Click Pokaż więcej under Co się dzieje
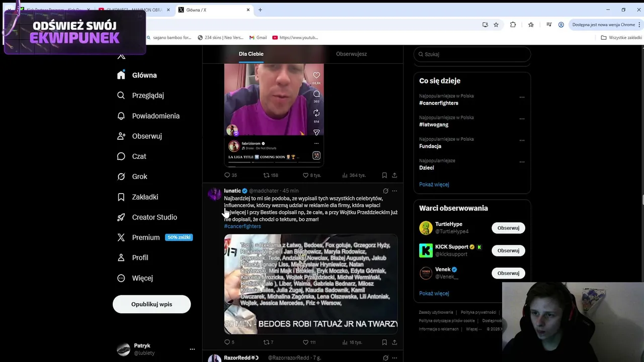The width and height of the screenshot is (644, 362). 434,185
